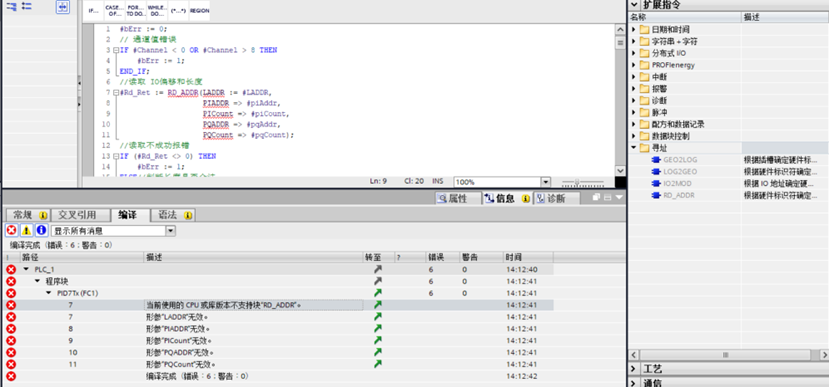The height and width of the screenshot is (387, 829).
Task: Insert a REGION snippet
Action: 199,11
